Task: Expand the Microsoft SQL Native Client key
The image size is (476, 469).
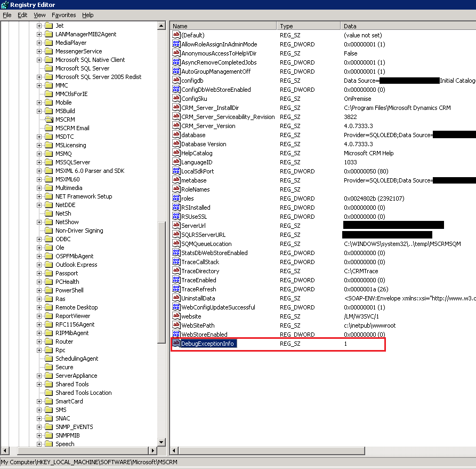Action: [x=39, y=60]
